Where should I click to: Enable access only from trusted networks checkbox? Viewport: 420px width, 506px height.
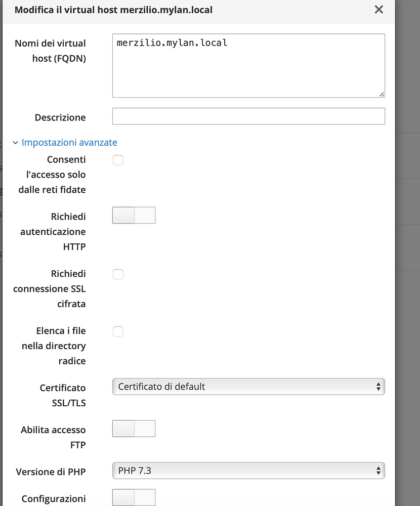118,160
